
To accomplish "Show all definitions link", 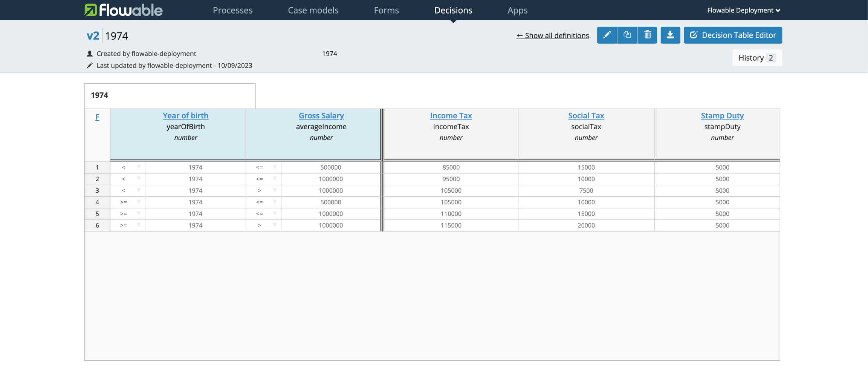I will pos(552,35).
